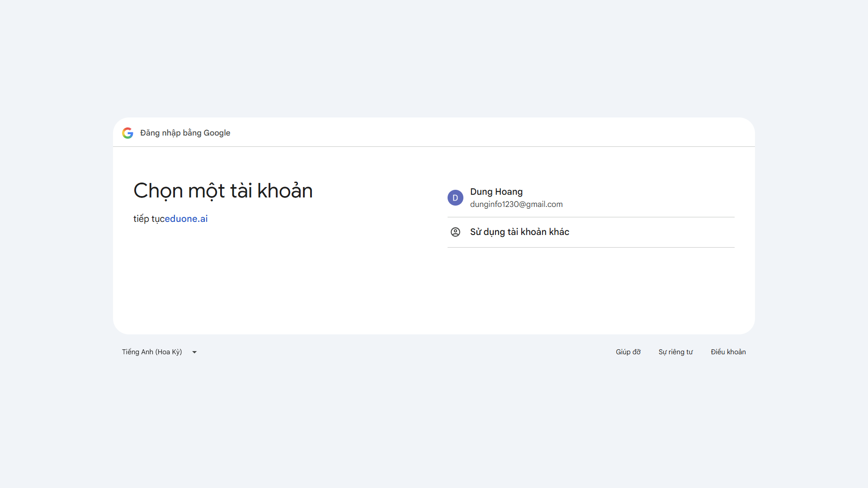Screen dimensions: 868x488
Task: Open the 'Tiếng Anh (Hoa Kỳ)' language dropdown
Action: click(160, 352)
